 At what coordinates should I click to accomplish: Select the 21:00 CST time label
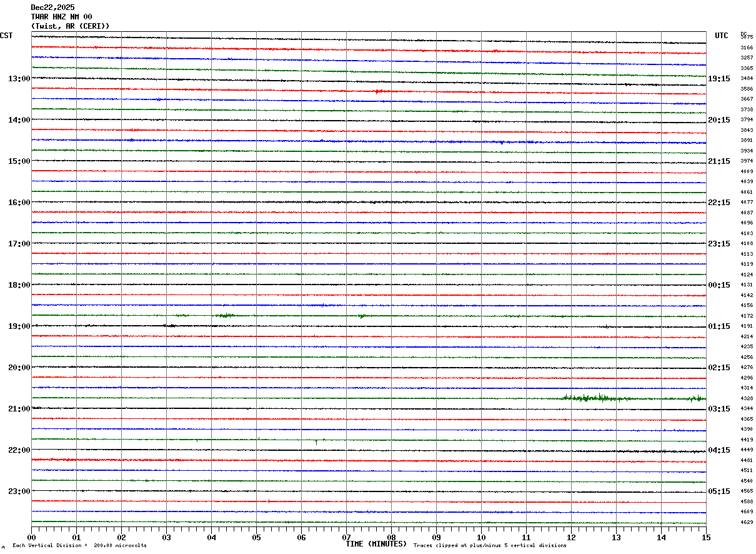coord(19,409)
